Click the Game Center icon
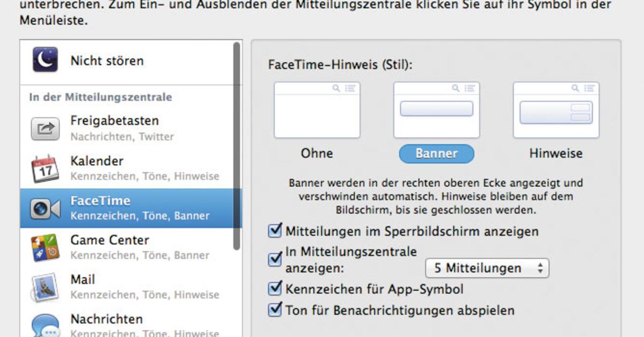The height and width of the screenshot is (337, 644). (x=45, y=247)
